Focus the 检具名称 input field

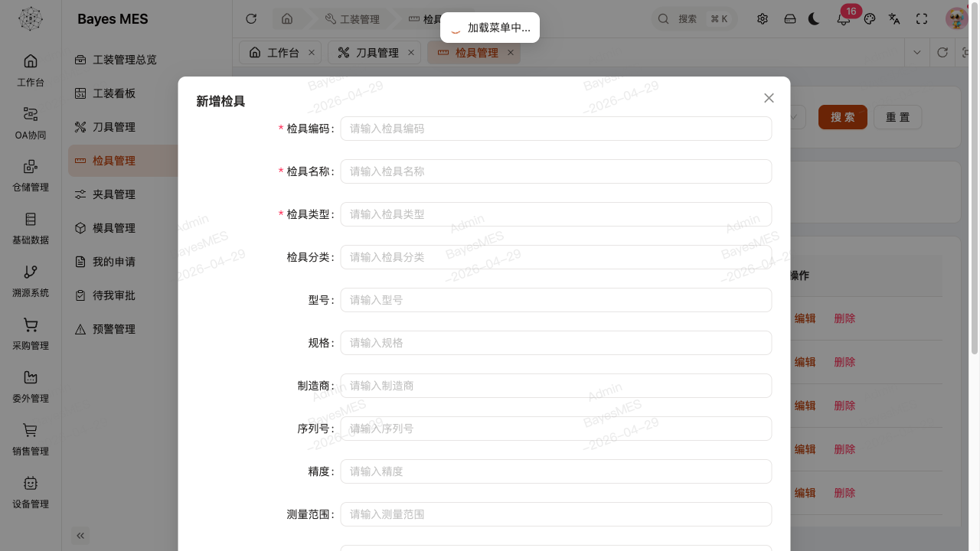(556, 171)
